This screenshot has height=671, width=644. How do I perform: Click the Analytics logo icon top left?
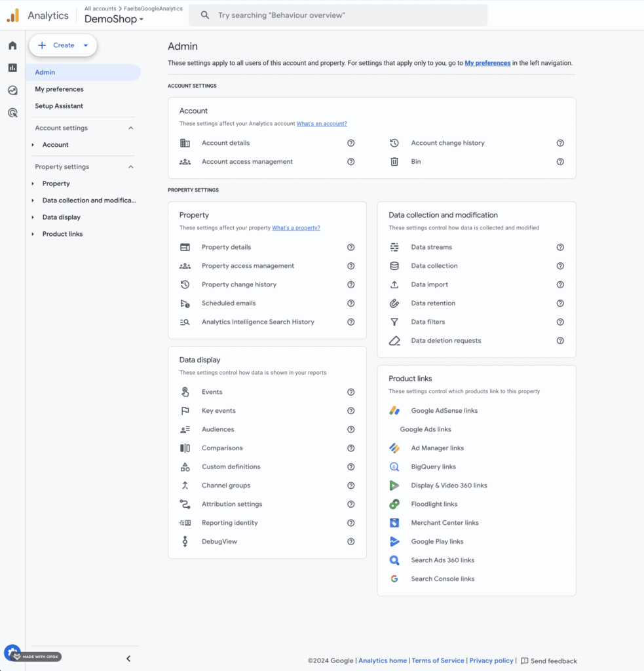pyautogui.click(x=12, y=15)
